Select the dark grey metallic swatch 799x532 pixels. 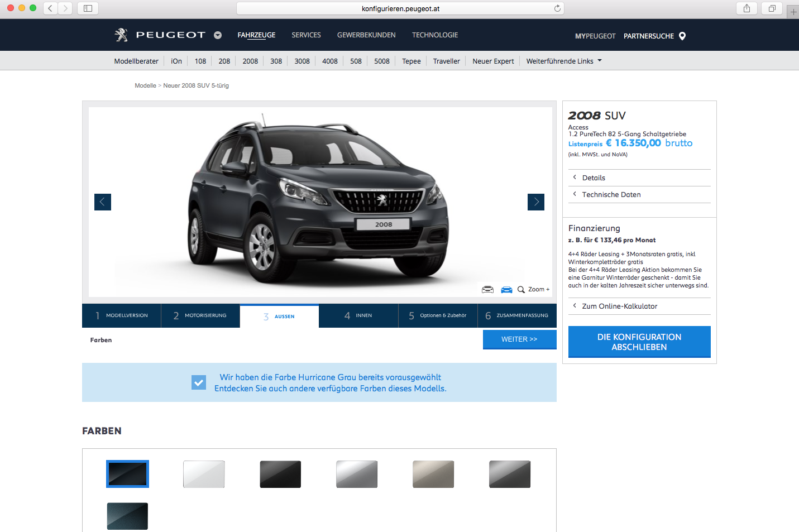(x=510, y=474)
